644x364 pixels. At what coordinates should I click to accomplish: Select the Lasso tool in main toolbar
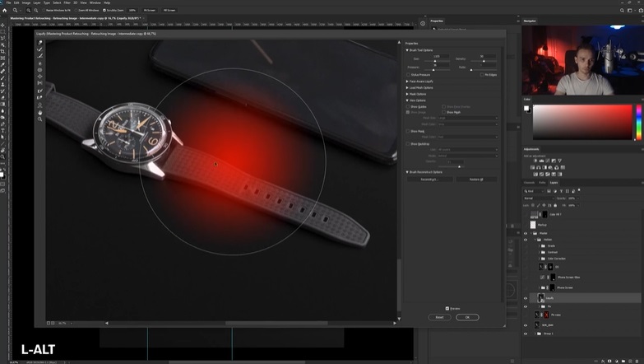click(x=2, y=38)
